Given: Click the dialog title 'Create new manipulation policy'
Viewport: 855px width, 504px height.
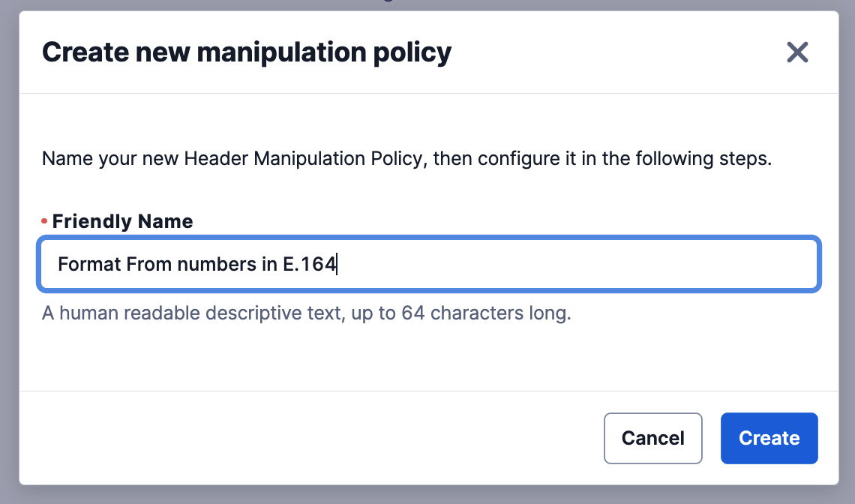Looking at the screenshot, I should click(x=247, y=52).
